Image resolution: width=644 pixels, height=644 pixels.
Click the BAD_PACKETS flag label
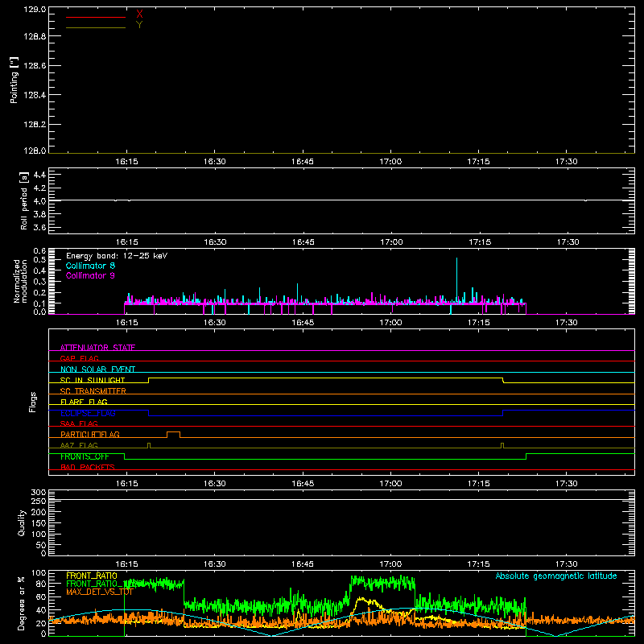pos(88,467)
